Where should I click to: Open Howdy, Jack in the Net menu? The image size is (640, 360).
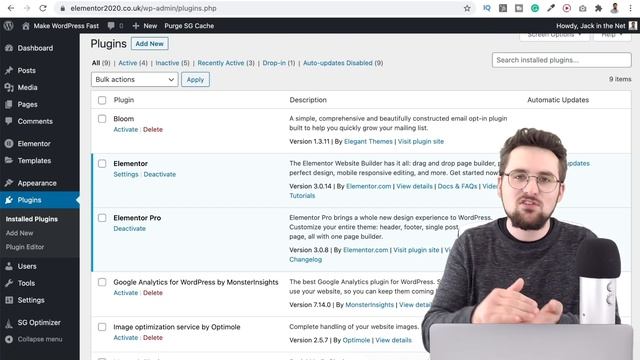[596, 26]
